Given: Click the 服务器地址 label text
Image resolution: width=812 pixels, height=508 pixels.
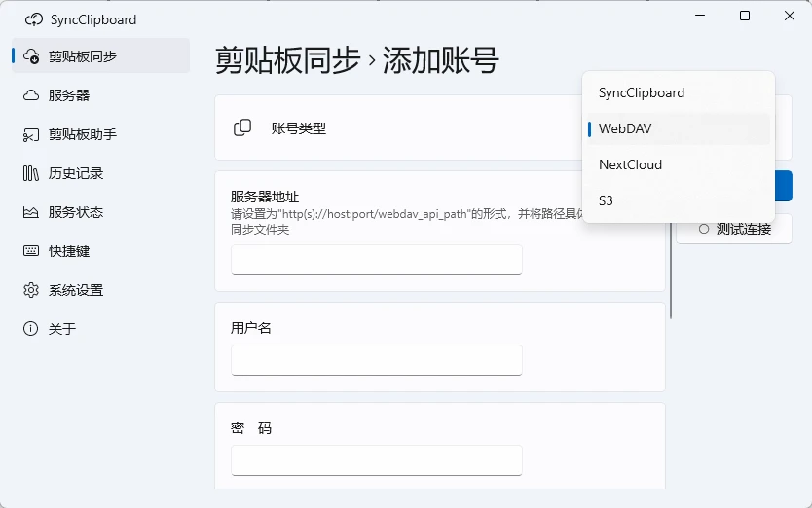Looking at the screenshot, I should (265, 197).
